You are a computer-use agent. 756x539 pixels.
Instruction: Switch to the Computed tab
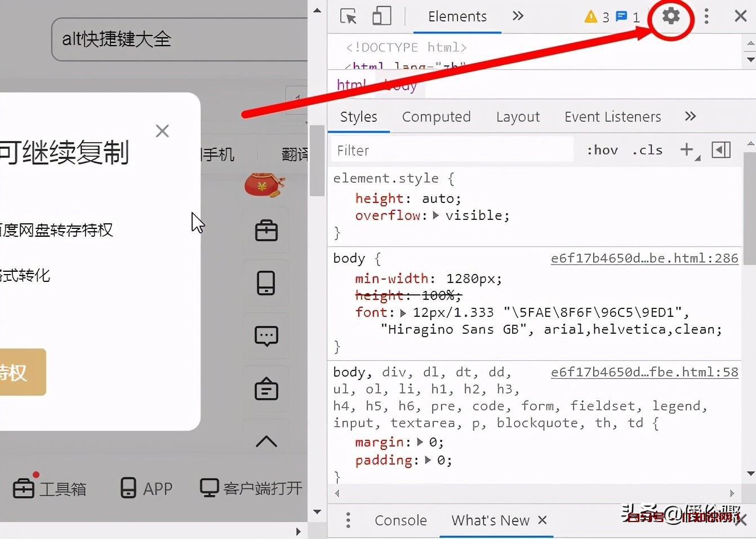tap(436, 117)
